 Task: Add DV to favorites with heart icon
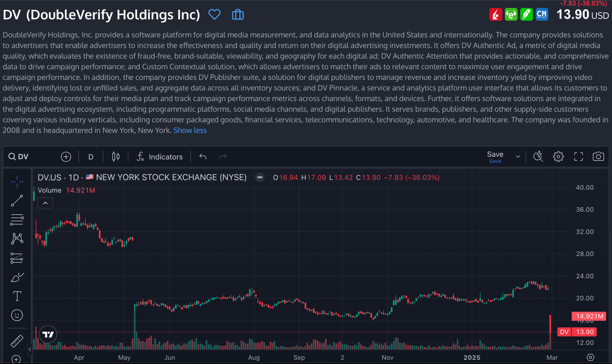214,15
